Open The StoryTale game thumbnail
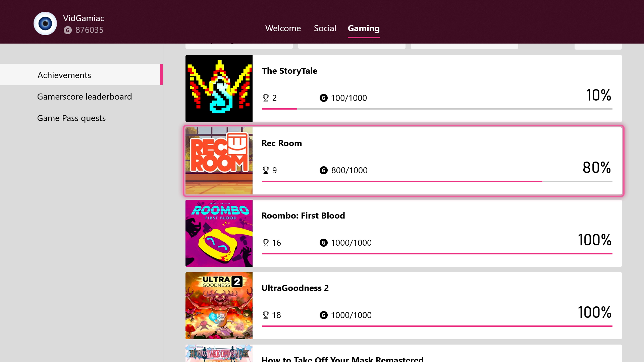 point(219,88)
